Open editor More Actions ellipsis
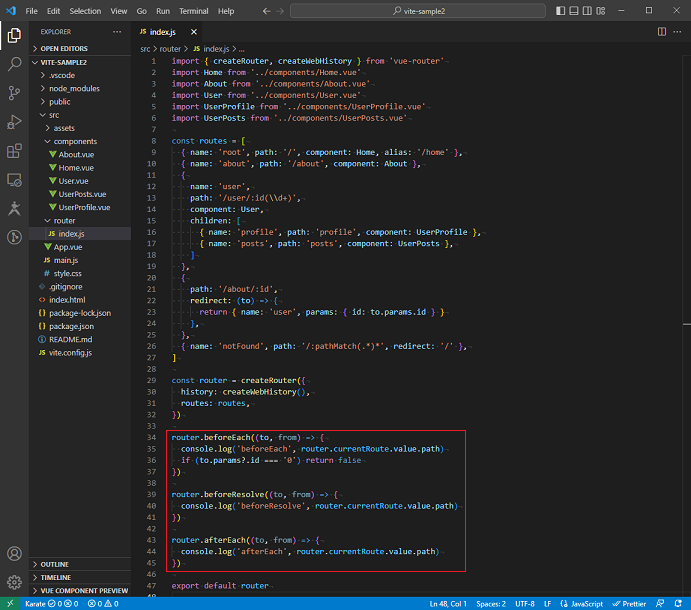 tap(677, 32)
